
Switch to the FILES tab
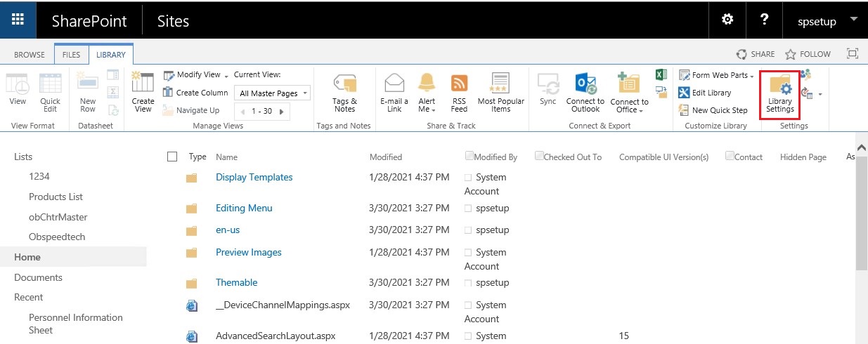pos(71,54)
